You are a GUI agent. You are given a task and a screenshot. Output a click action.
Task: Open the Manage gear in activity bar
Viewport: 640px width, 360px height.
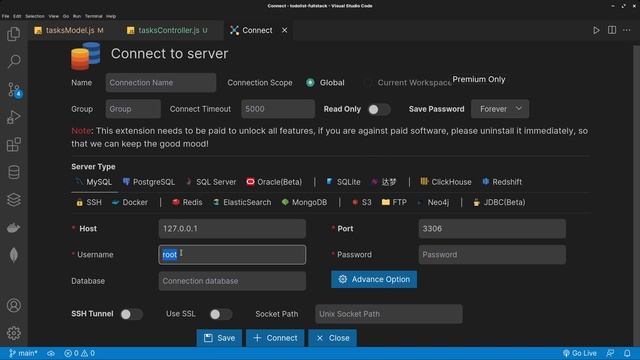pyautogui.click(x=13, y=333)
